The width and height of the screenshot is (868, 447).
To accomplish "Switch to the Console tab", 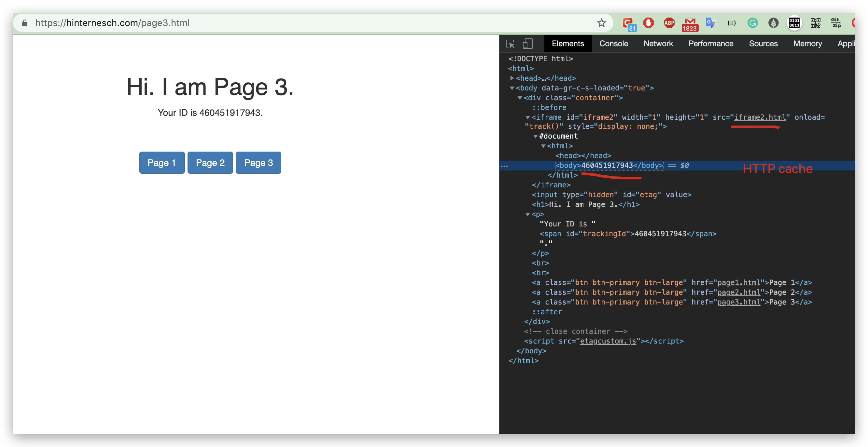I will point(614,43).
